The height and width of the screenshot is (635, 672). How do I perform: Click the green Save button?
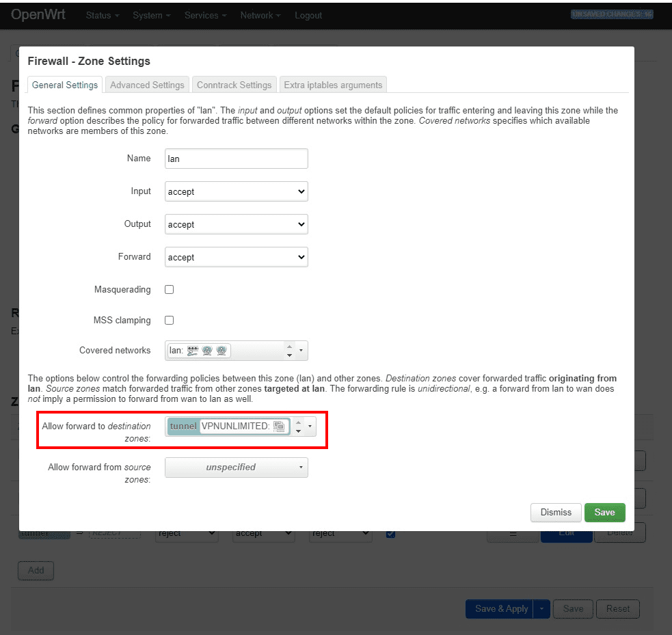604,512
